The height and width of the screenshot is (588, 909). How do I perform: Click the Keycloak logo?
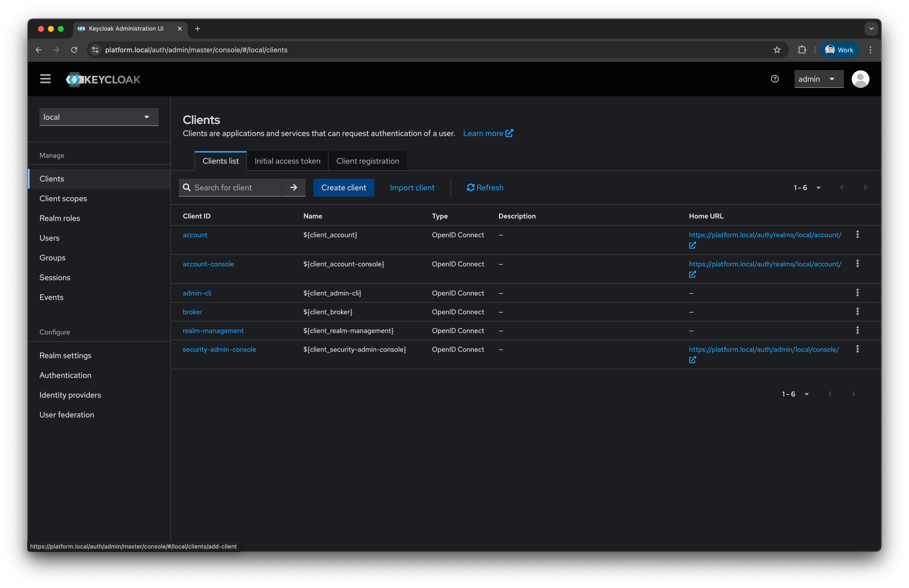[103, 79]
